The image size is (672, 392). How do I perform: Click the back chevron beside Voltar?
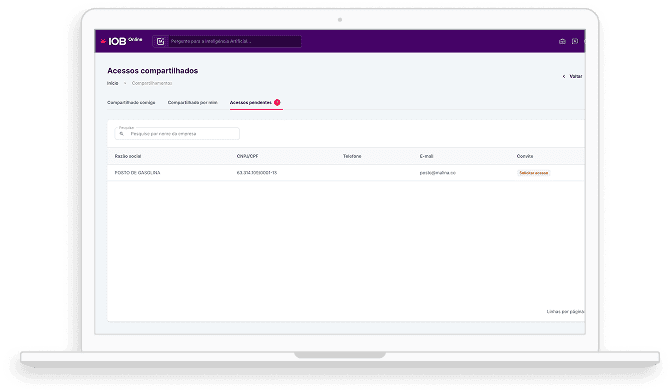pyautogui.click(x=564, y=76)
